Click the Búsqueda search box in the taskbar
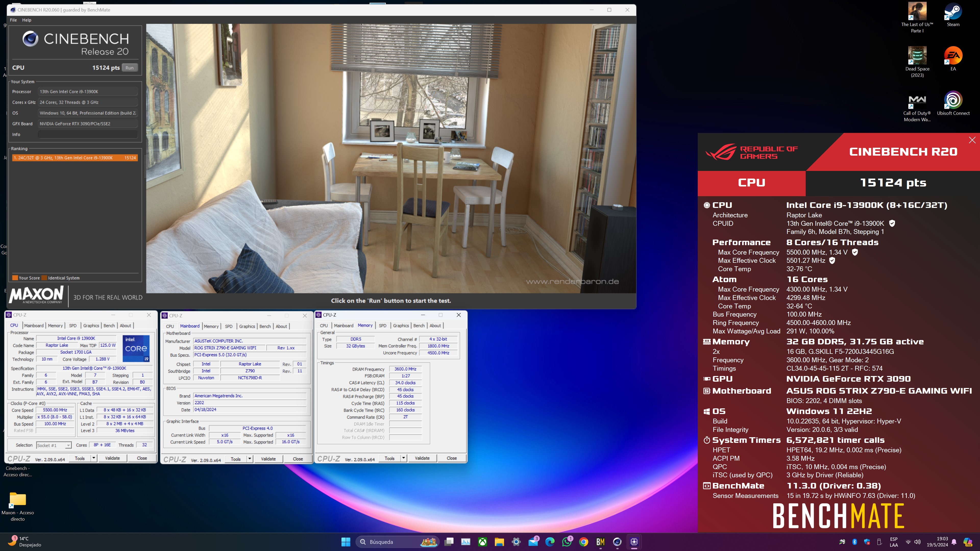The height and width of the screenshot is (551, 980). click(x=398, y=542)
